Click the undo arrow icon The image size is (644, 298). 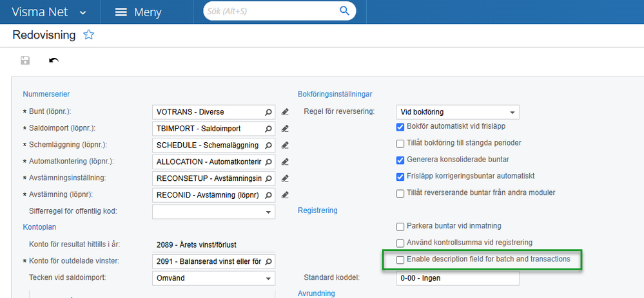pos(54,61)
